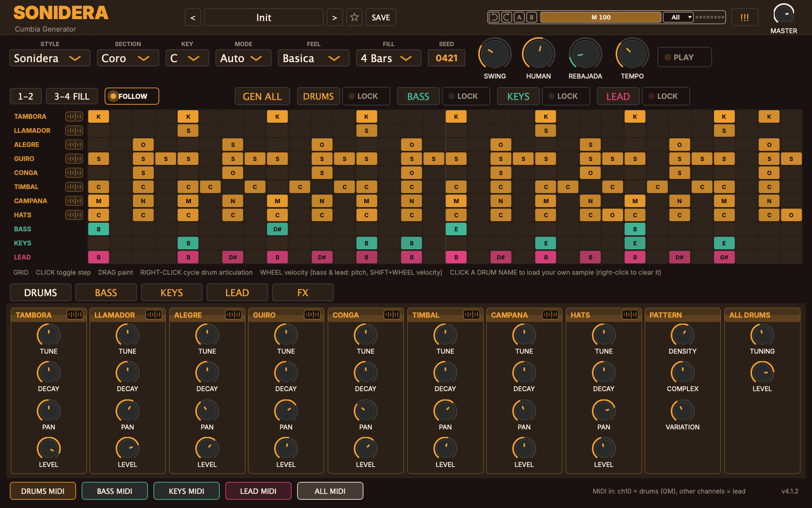Viewport: 812px width, 508px height.
Task: Open the STYLE dropdown showing Sonidera
Action: pos(50,58)
